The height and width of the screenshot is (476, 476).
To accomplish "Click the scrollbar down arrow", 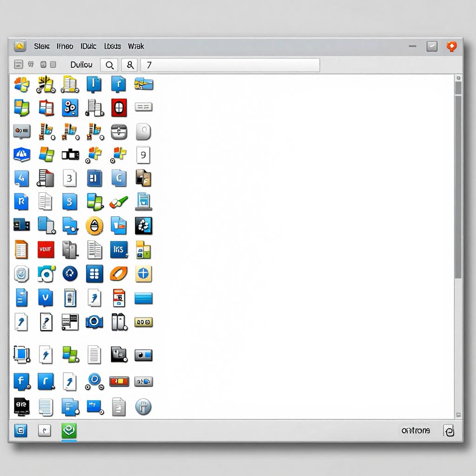I will tap(458, 415).
